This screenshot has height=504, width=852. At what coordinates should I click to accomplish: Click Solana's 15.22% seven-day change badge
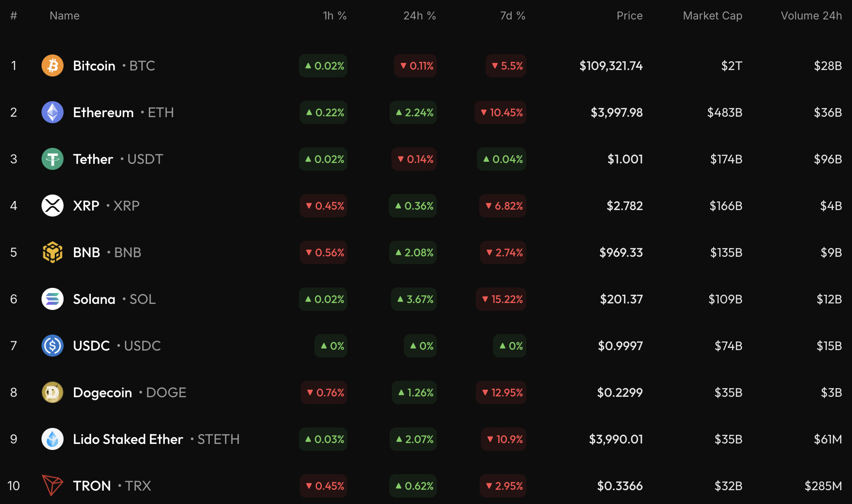coord(501,299)
